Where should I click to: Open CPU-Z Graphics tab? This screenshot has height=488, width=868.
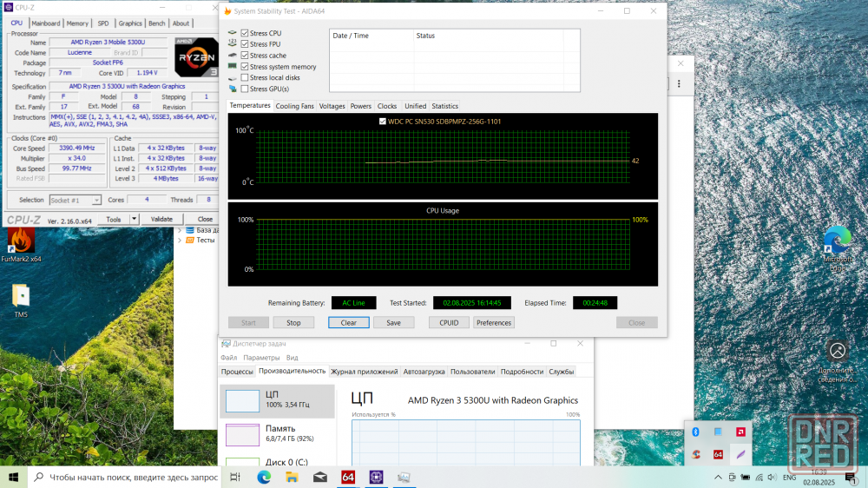pyautogui.click(x=130, y=23)
